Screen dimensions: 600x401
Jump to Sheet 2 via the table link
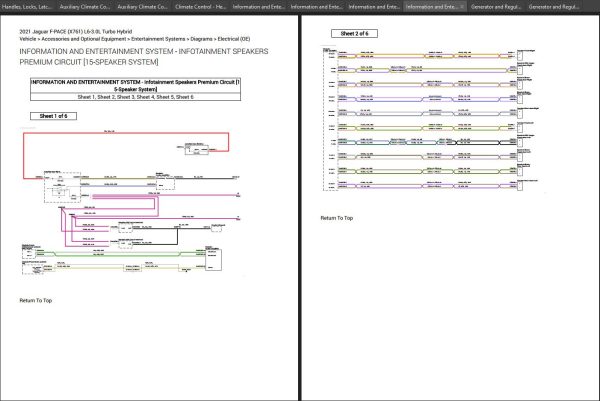click(x=106, y=97)
